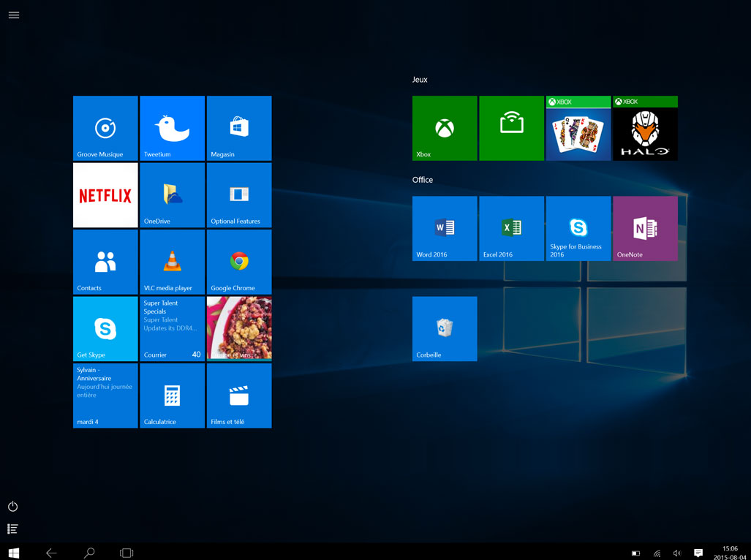Open the Action Center notifications icon

tap(698, 553)
